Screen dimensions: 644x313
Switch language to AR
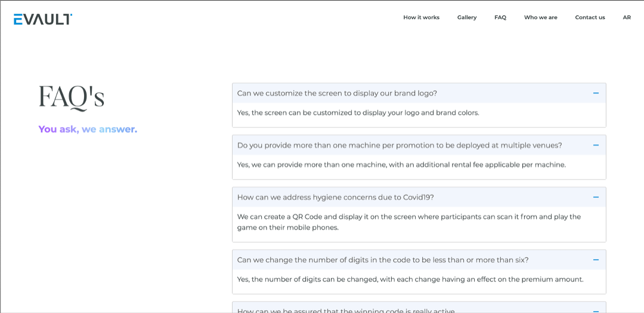click(x=626, y=17)
